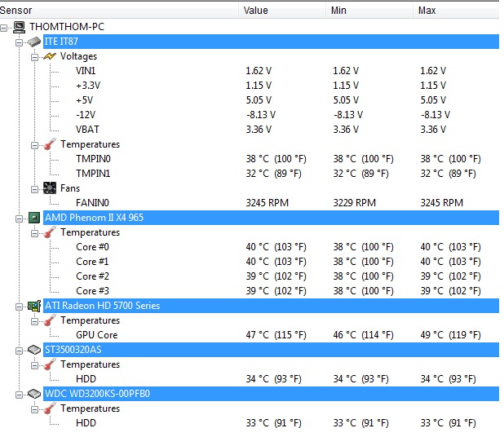Select the ST3500320AS row

271,350
